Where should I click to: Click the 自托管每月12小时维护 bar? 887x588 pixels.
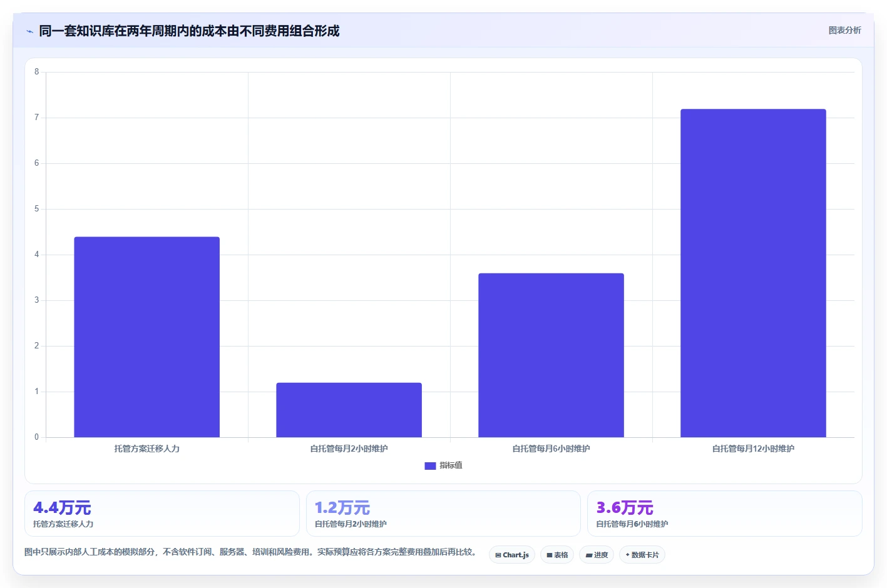click(754, 273)
